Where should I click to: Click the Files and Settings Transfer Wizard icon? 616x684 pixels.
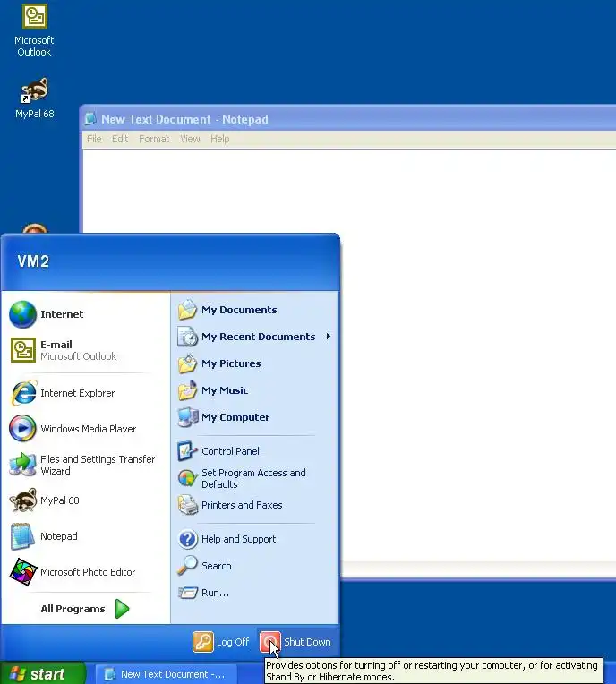click(x=22, y=465)
